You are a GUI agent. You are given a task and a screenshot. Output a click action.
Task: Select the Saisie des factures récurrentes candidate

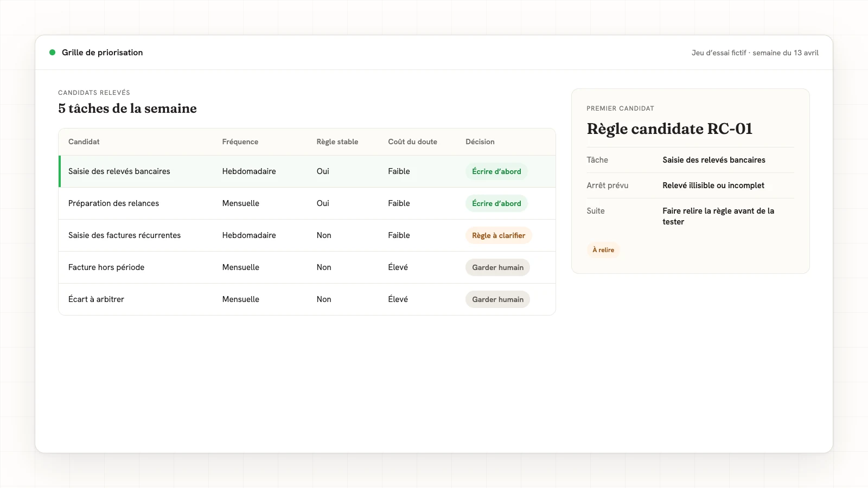pos(307,235)
